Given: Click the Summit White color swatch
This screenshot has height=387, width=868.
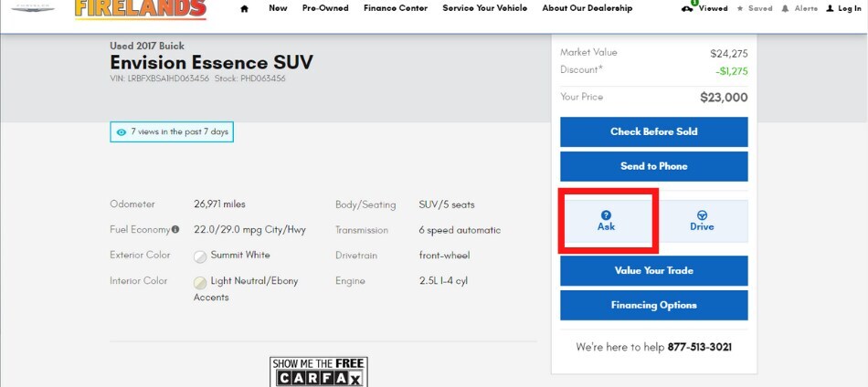Looking at the screenshot, I should tap(200, 256).
